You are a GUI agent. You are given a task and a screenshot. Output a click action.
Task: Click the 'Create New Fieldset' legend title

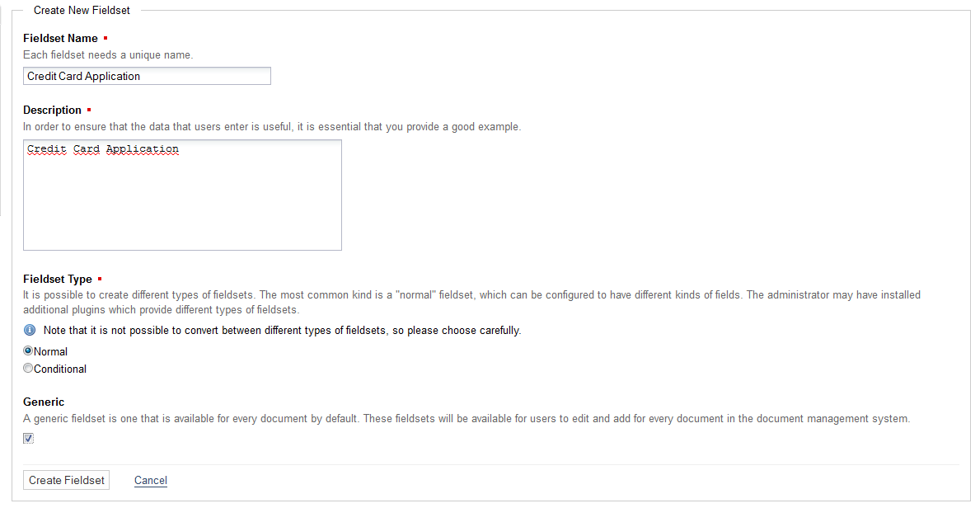click(82, 10)
